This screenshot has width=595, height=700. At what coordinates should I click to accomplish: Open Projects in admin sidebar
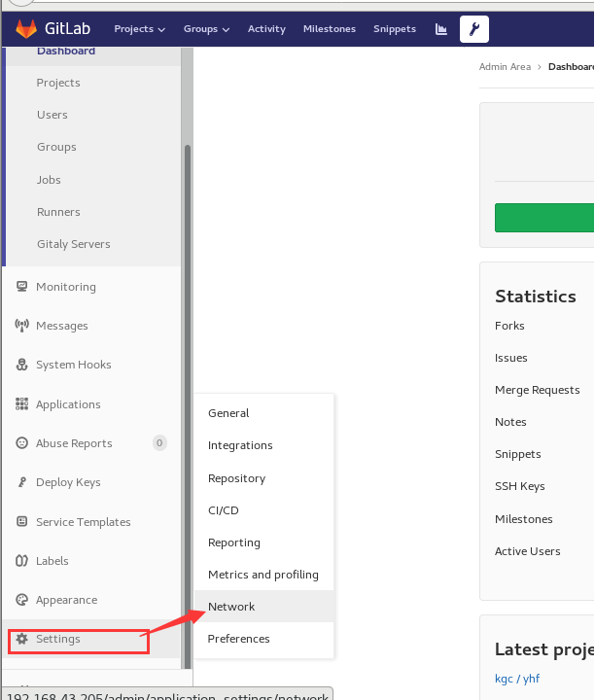tap(58, 83)
